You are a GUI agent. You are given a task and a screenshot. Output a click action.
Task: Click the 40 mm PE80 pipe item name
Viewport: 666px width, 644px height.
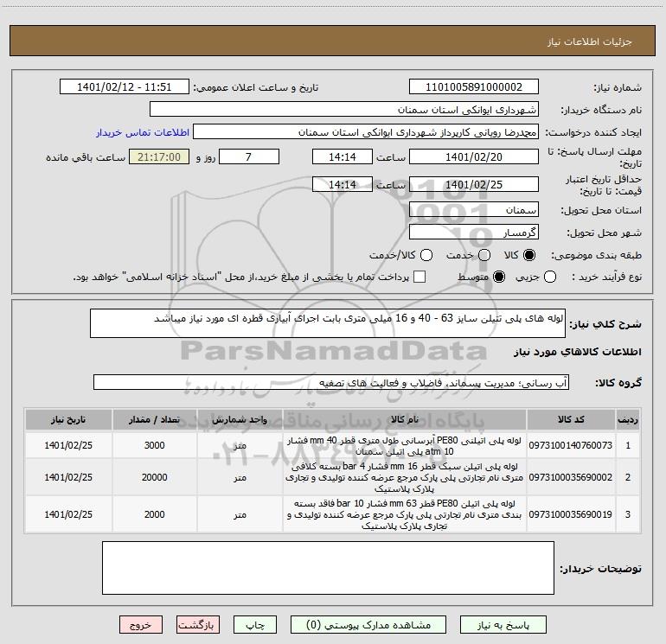[x=405, y=446]
